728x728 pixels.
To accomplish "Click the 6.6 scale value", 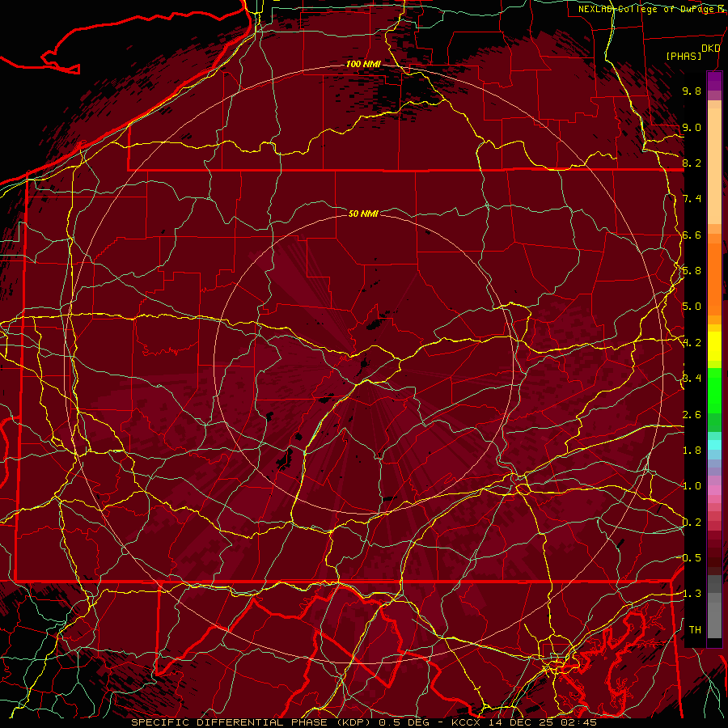I will point(692,235).
